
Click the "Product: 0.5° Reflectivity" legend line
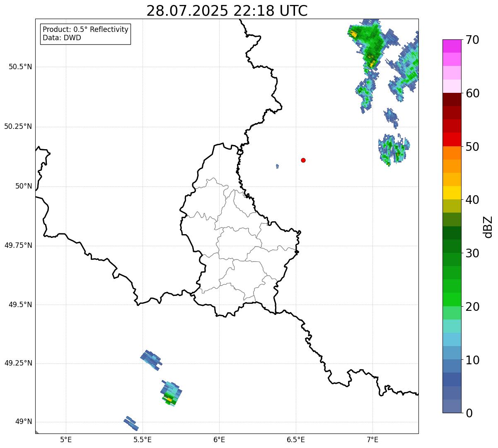click(x=85, y=30)
